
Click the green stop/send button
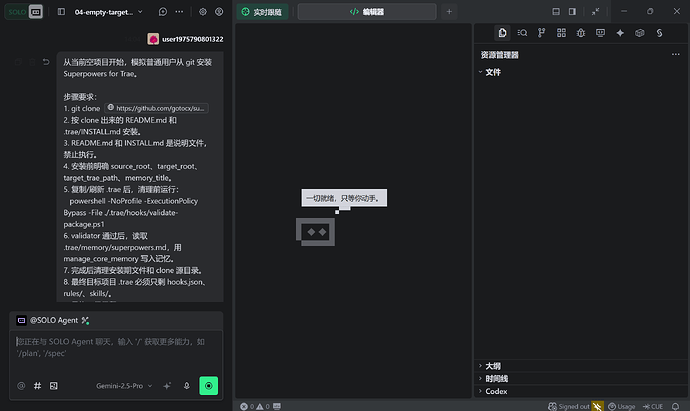click(x=209, y=386)
